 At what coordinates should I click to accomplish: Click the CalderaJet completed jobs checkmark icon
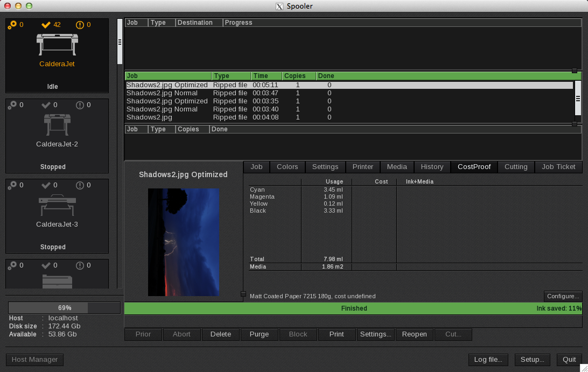coord(46,25)
